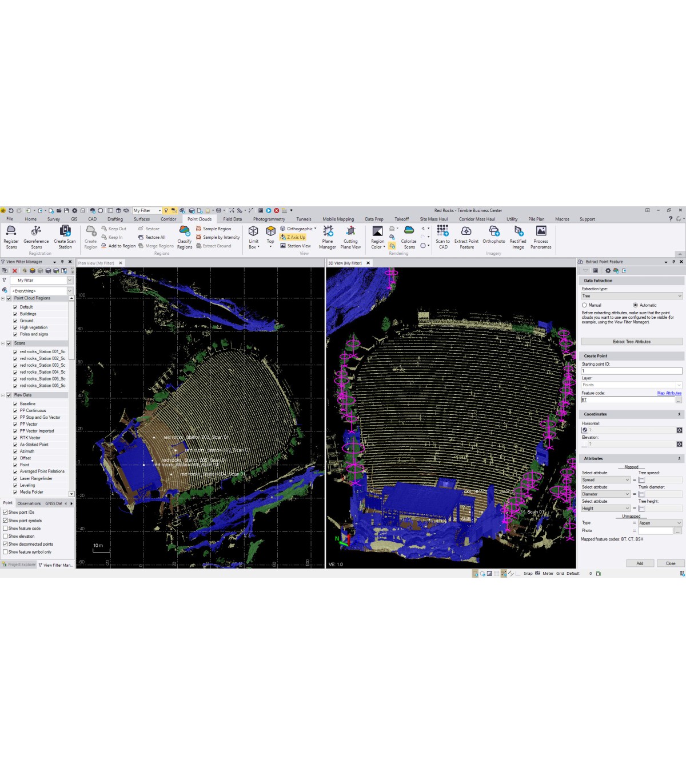The image size is (686, 784).
Task: Switch to the Survey ribbon tab
Action: click(x=54, y=219)
